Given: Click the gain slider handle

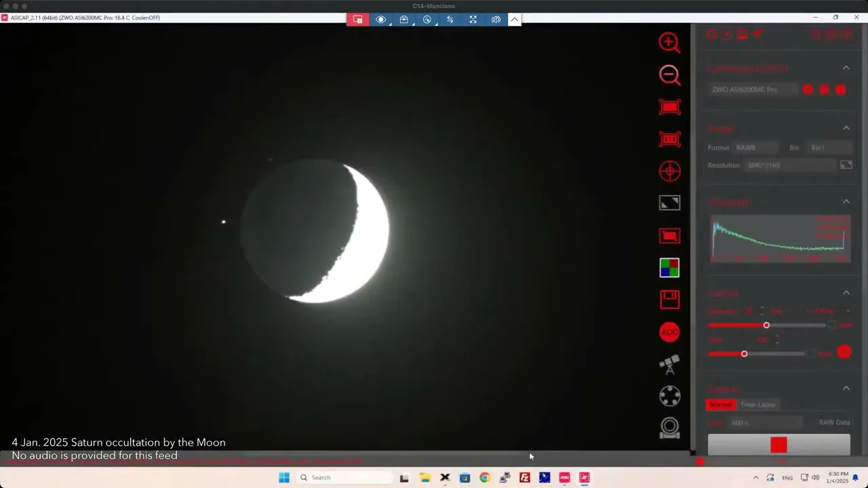Looking at the screenshot, I should pos(744,354).
